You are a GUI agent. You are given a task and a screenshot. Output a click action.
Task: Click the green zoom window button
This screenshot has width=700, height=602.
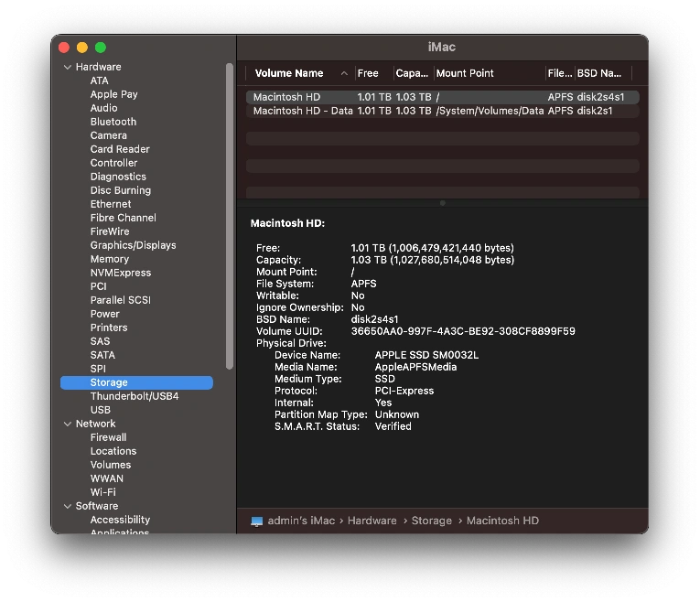point(101,48)
